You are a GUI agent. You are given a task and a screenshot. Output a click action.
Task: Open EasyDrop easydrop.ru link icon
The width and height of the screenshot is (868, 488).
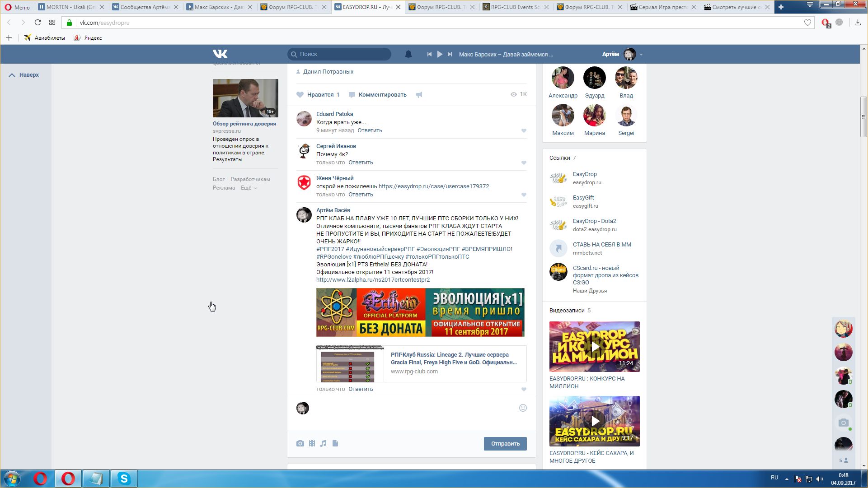[x=558, y=178]
